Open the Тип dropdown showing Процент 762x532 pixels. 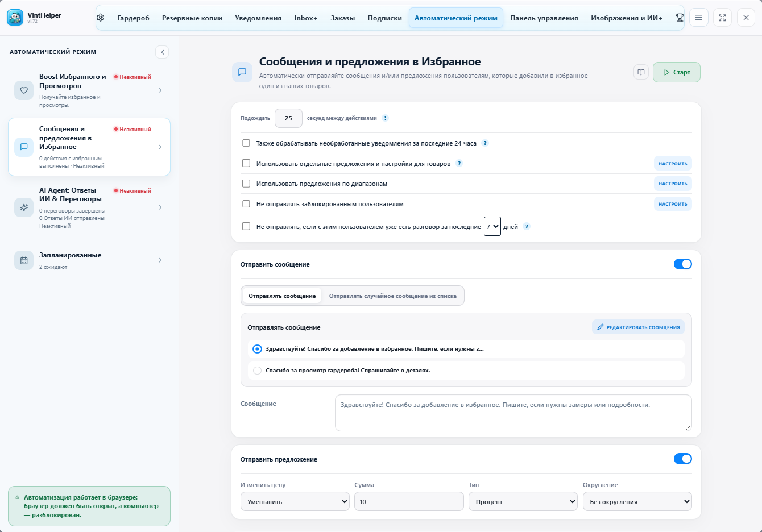point(523,501)
